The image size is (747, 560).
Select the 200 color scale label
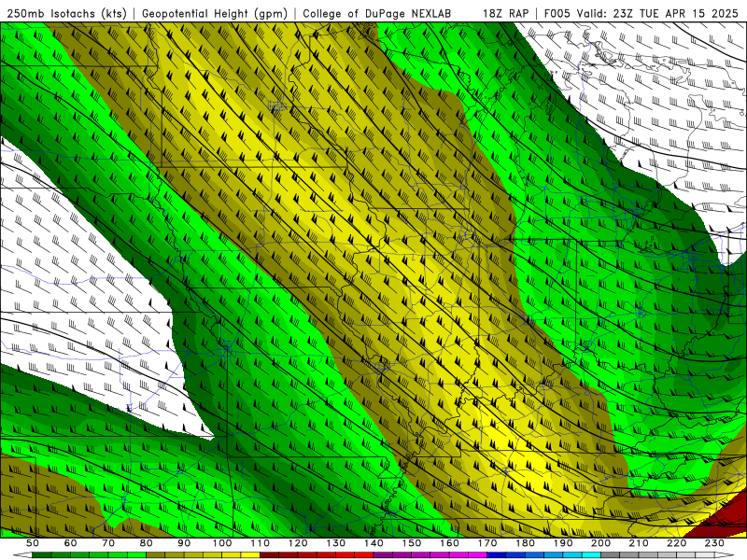(600, 543)
